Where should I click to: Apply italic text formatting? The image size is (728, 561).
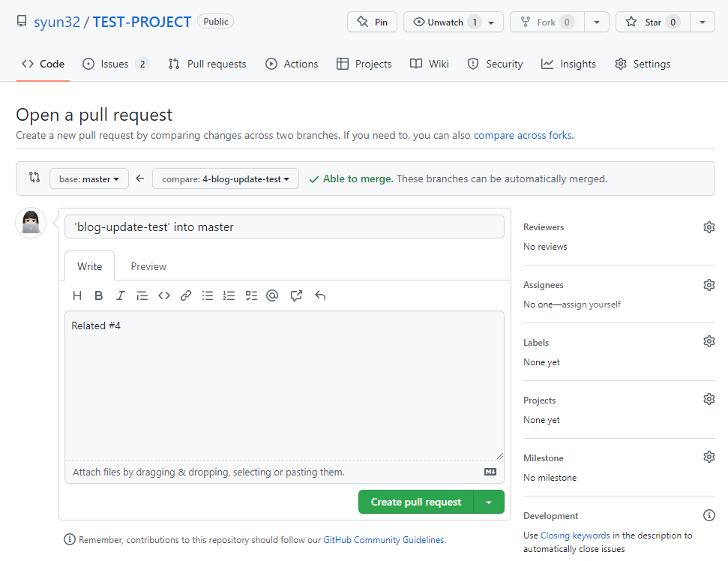(x=120, y=295)
